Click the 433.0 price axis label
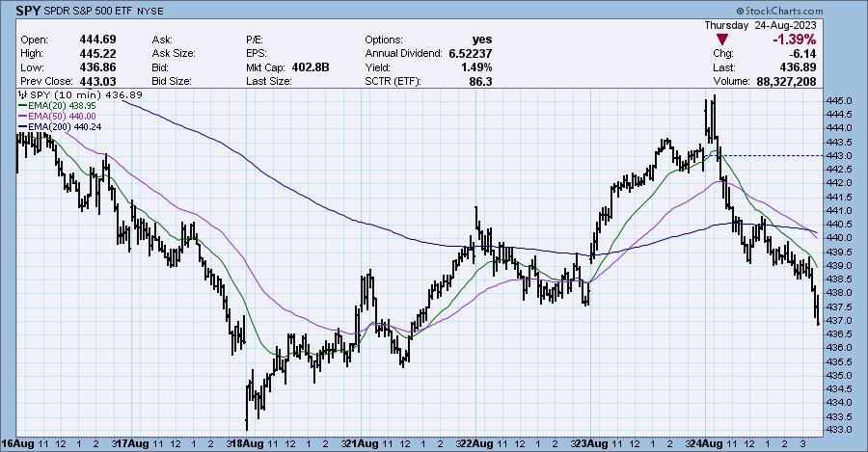Image resolution: width=868 pixels, height=452 pixels. pyautogui.click(x=839, y=430)
